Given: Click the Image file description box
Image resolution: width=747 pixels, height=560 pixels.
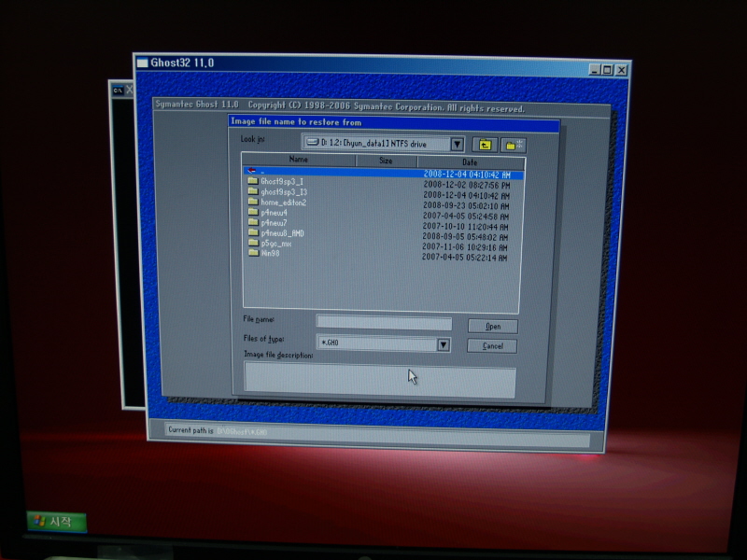Looking at the screenshot, I should 379,381.
